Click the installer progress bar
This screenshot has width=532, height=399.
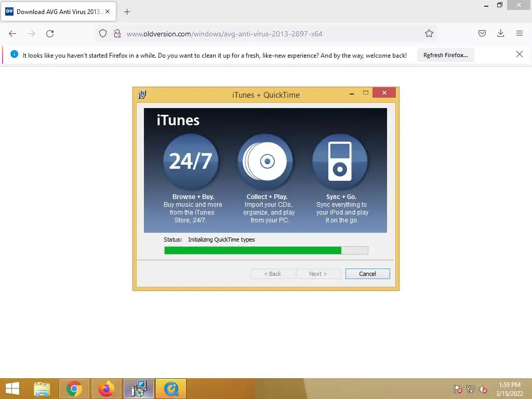coord(266,250)
